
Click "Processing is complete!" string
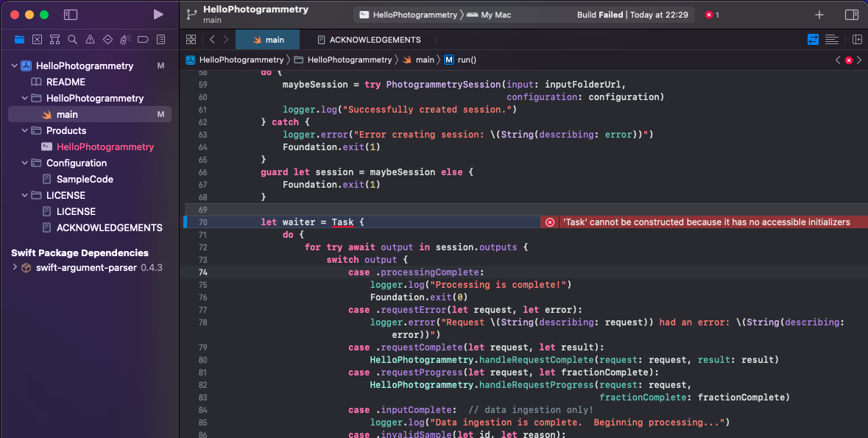[x=498, y=285]
